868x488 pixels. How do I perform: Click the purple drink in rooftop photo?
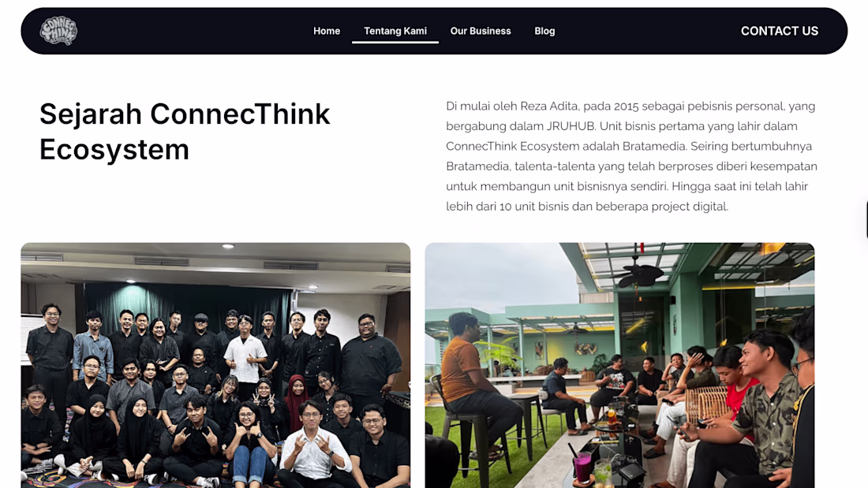pyautogui.click(x=582, y=466)
